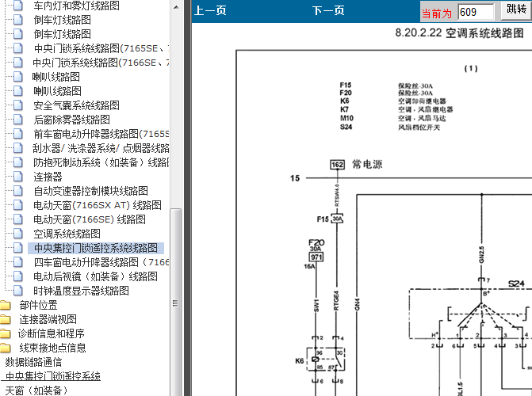Expand the 诊断信息和程序 folder
Viewport: 532px width, 396px height.
(52, 333)
